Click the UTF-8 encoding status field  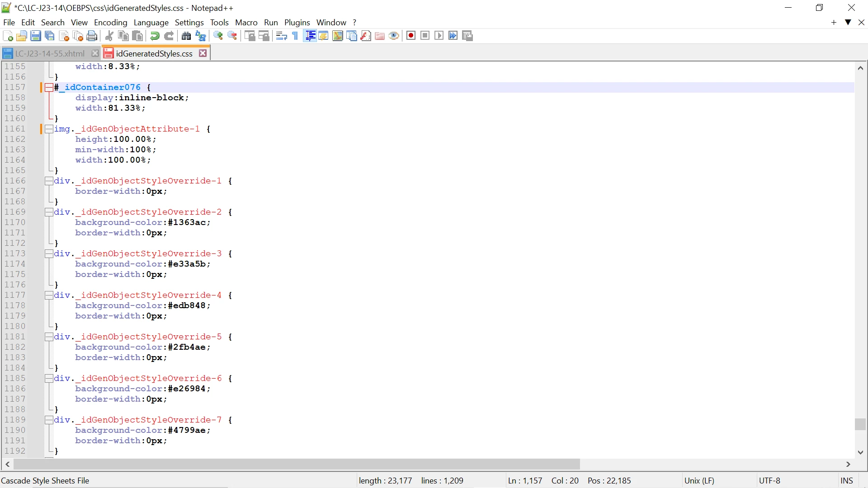[x=769, y=480]
